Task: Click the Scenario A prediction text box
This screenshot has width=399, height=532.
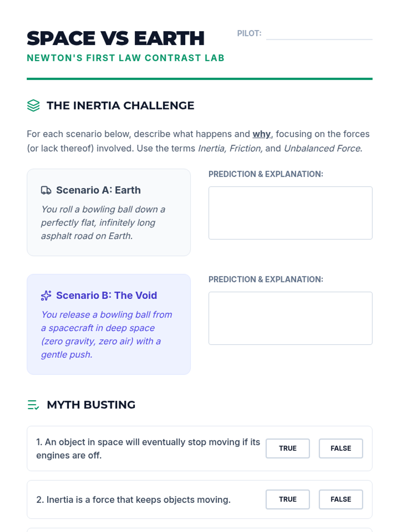Action: (x=290, y=213)
